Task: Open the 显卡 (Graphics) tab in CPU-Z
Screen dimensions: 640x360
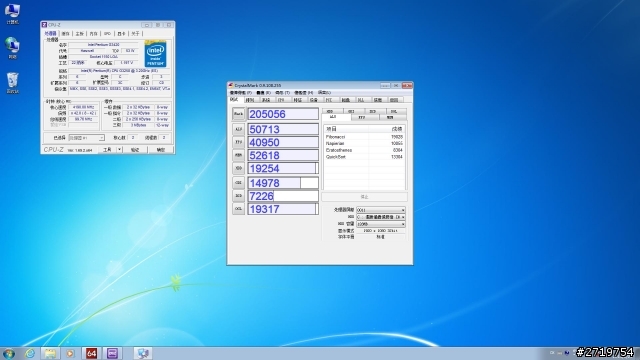Action: [121, 34]
